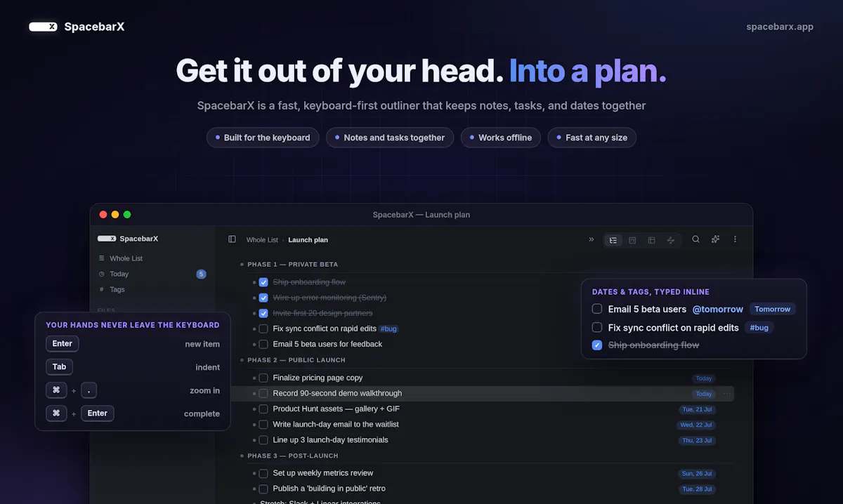Click the Works offline feature pill
843x504 pixels.
coord(501,138)
